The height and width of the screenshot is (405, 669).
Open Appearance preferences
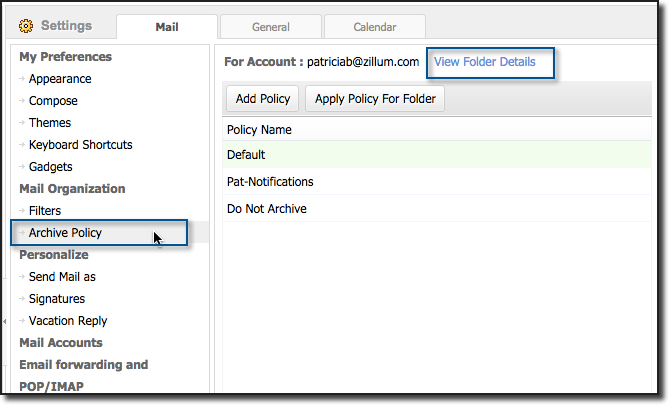click(60, 79)
